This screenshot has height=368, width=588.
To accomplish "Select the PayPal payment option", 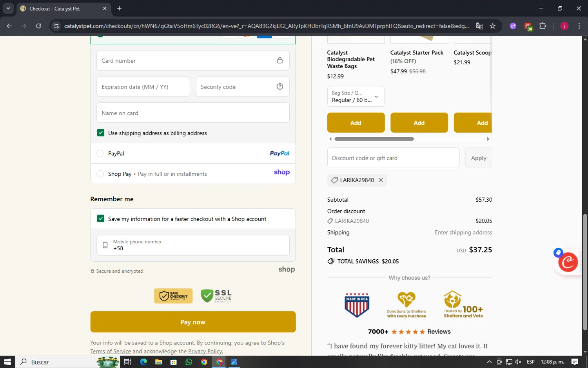I will [x=100, y=153].
